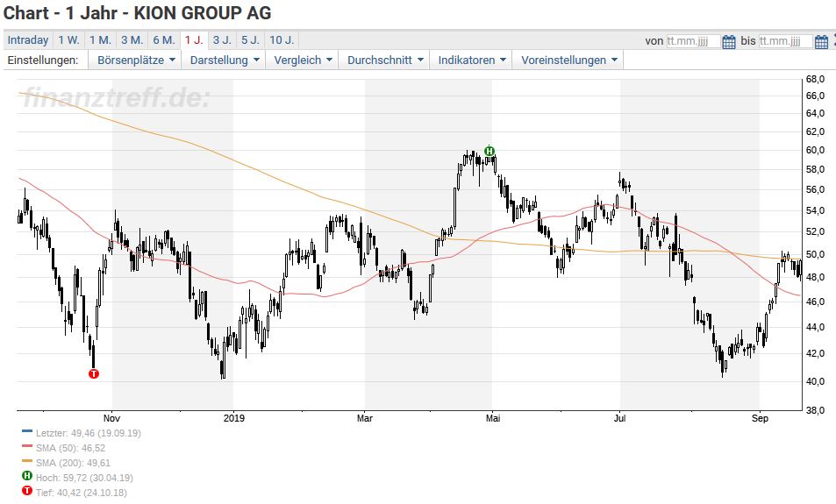Click the green H icon in legend
The width and height of the screenshot is (836, 504).
[x=26, y=476]
